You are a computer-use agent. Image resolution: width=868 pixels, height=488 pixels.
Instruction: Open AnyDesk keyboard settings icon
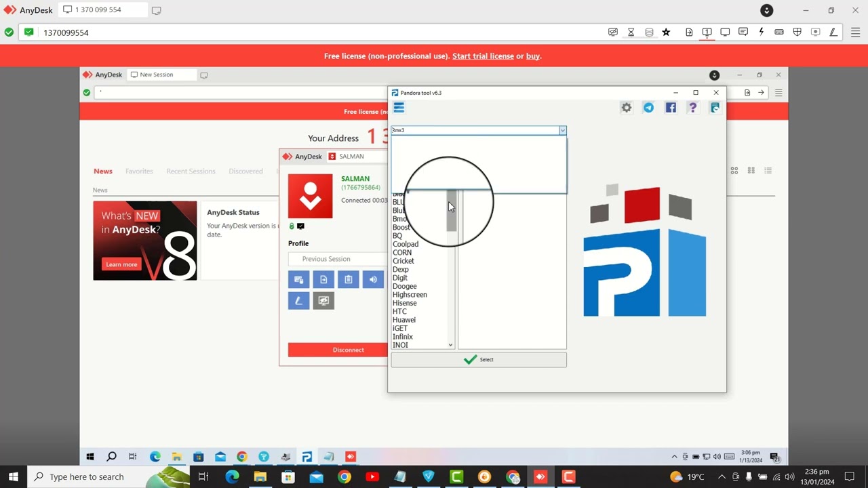(x=779, y=32)
